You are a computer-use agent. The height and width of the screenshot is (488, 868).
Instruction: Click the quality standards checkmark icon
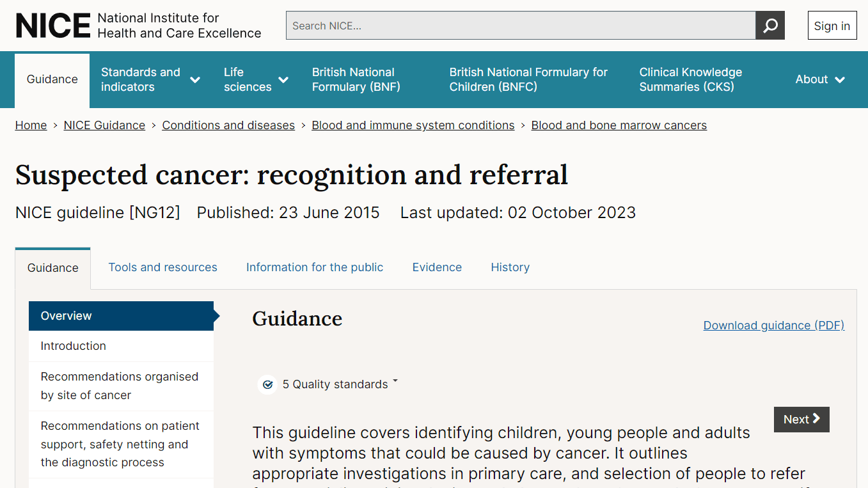click(x=268, y=384)
